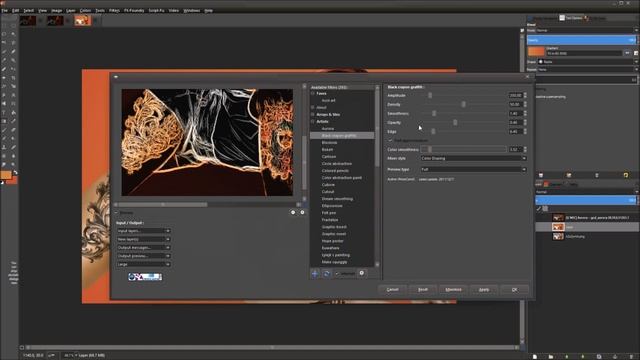Screen dimensions: 640x360
Task: Open the Output messages dropdown
Action: point(143,248)
